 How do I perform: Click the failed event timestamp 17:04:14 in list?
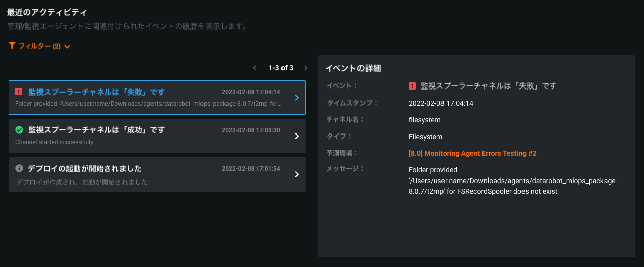coord(251,92)
